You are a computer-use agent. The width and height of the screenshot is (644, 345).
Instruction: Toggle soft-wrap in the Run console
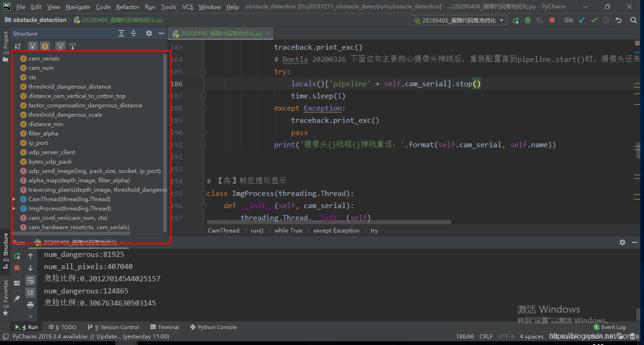30,280
